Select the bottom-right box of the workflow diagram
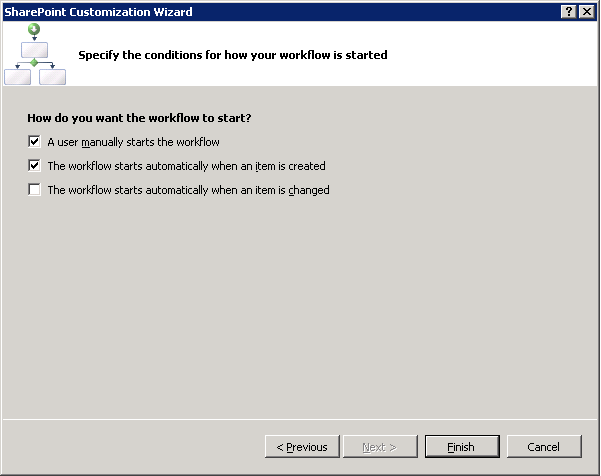This screenshot has width=601, height=476. 52,76
